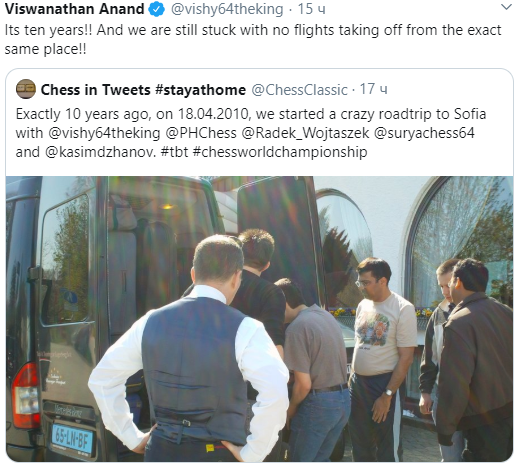This screenshot has width=517, height=463.
Task: Click the @kasimdzhanov mention
Action: (x=100, y=152)
